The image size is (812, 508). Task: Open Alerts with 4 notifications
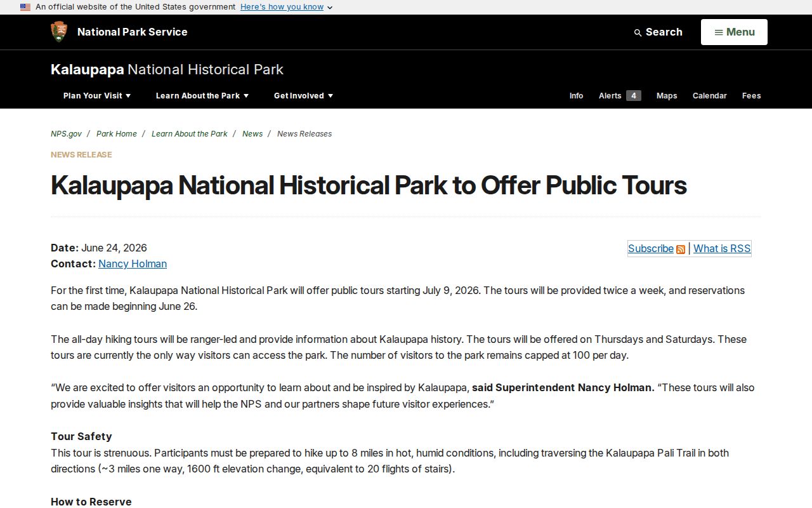pyautogui.click(x=620, y=96)
